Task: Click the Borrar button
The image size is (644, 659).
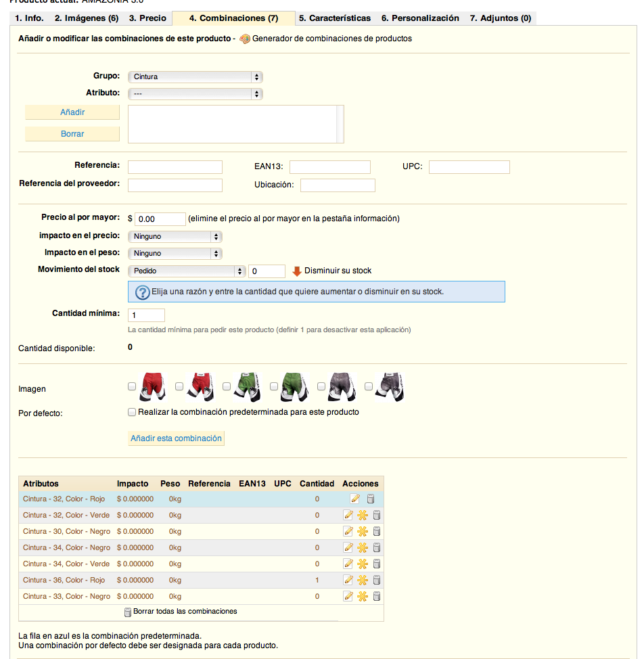Action: click(72, 134)
